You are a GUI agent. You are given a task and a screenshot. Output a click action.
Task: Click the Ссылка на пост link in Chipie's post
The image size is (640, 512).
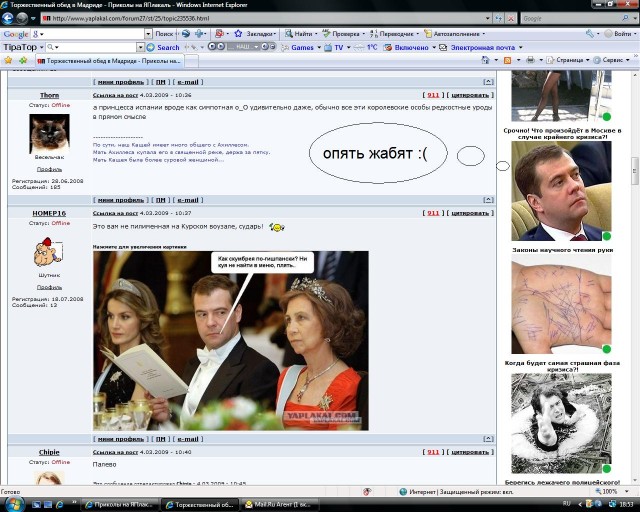coord(115,452)
